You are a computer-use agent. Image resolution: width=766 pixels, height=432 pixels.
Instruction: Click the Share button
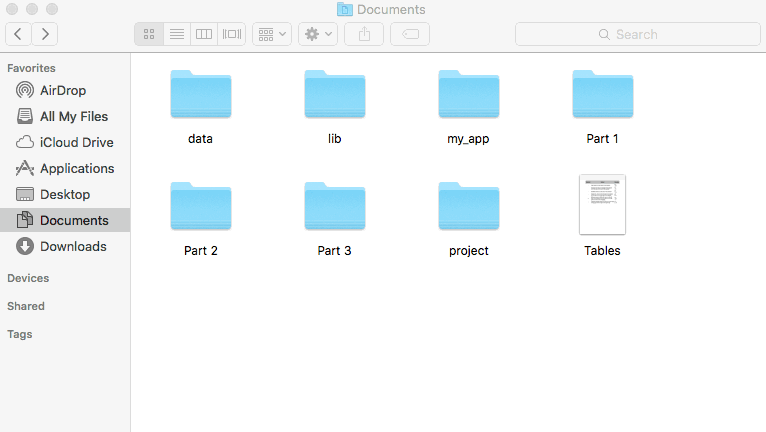(x=364, y=34)
